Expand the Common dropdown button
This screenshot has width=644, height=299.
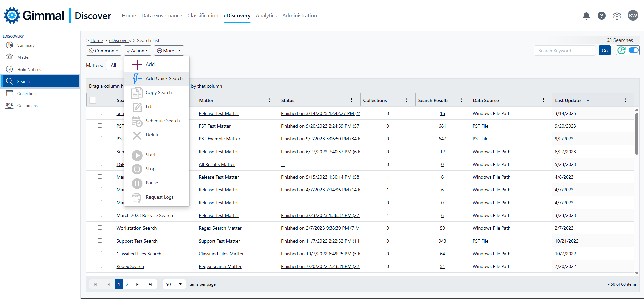(103, 51)
